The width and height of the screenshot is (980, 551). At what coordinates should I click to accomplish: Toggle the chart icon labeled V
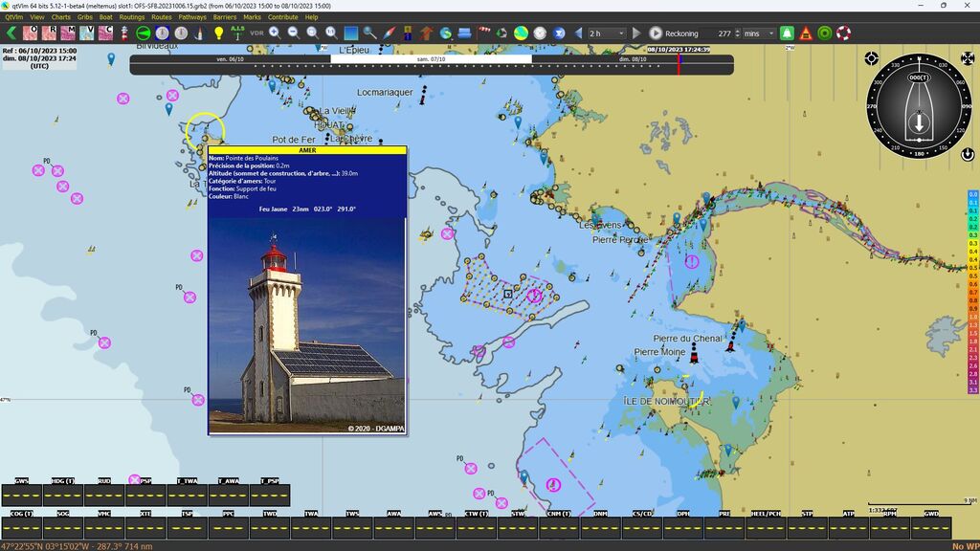pyautogui.click(x=86, y=33)
